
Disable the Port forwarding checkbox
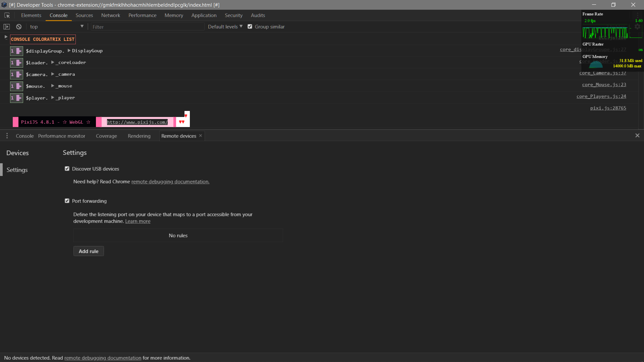coord(67,201)
